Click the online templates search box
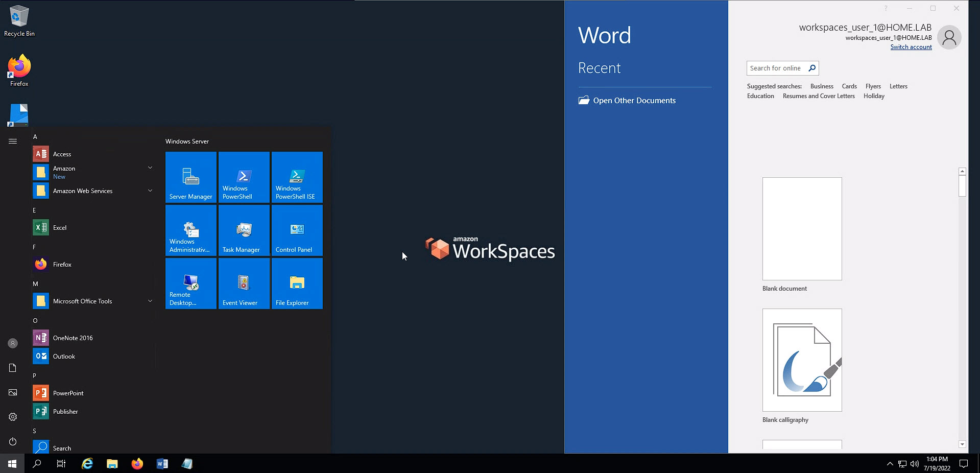Image resolution: width=980 pixels, height=473 pixels. (779, 68)
